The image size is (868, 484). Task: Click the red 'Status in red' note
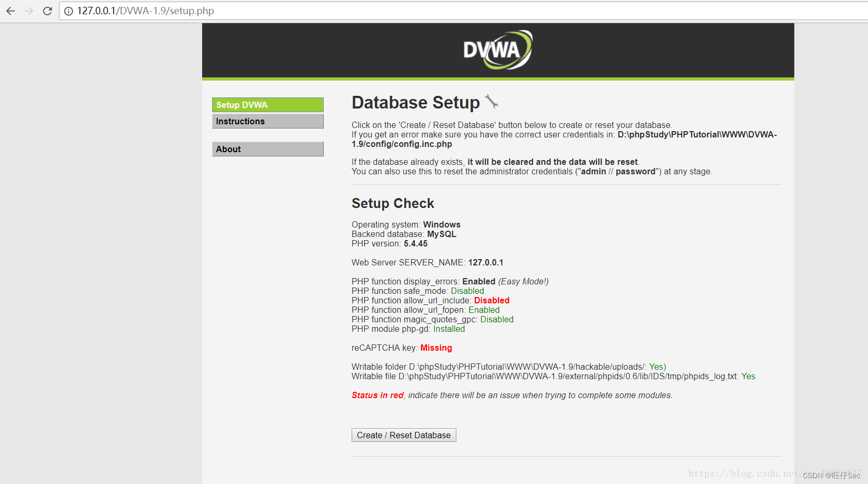(378, 395)
